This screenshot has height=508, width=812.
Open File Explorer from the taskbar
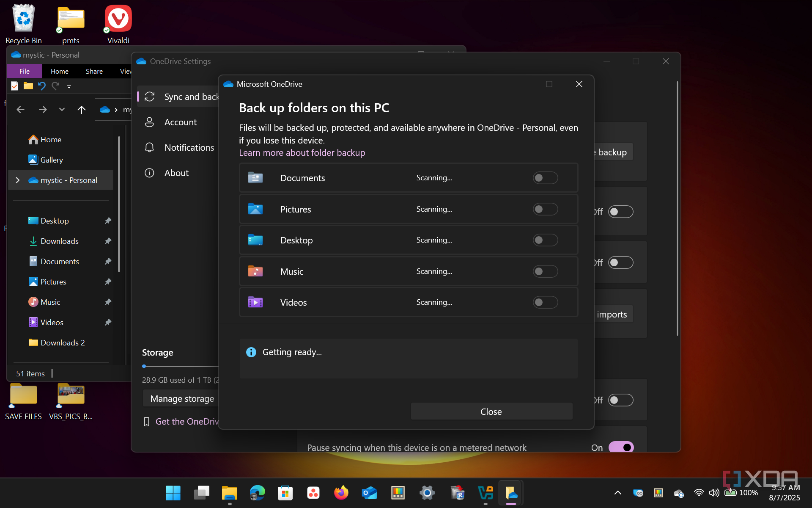tap(230, 493)
